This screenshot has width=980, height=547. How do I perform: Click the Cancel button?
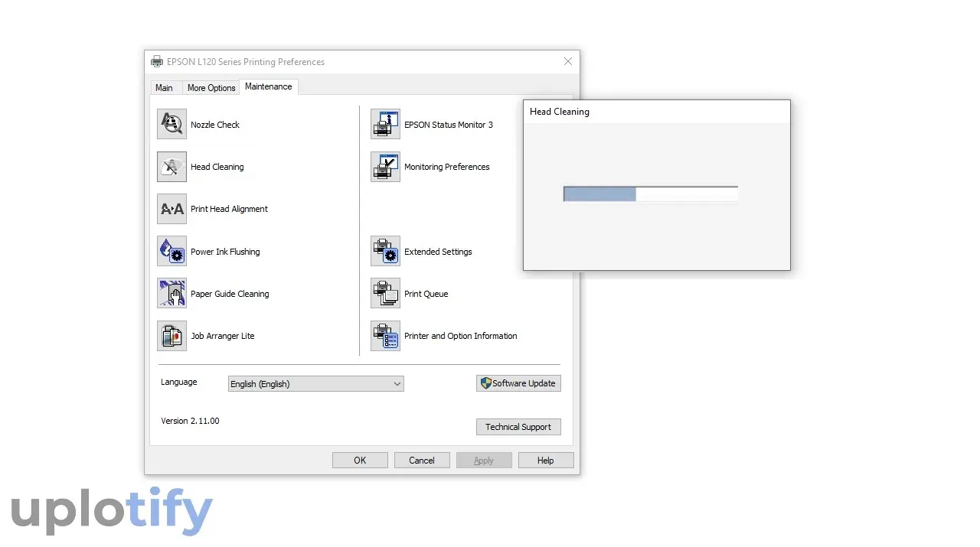click(x=422, y=461)
